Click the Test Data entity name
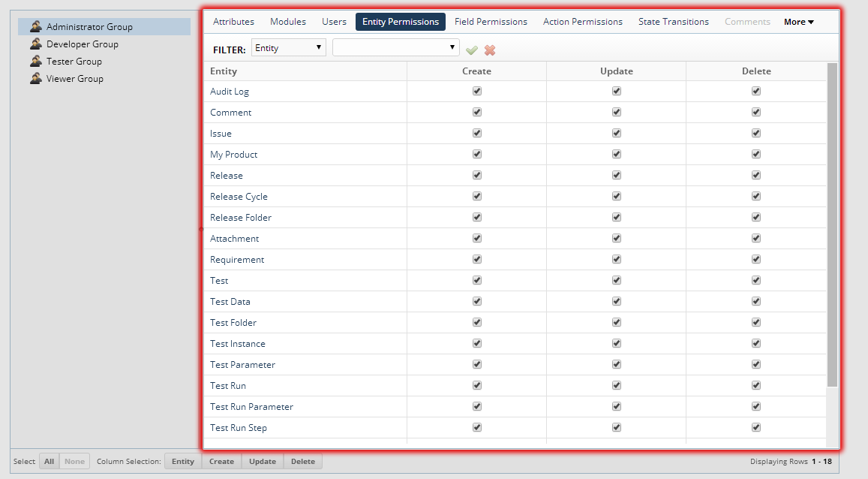 click(x=230, y=302)
